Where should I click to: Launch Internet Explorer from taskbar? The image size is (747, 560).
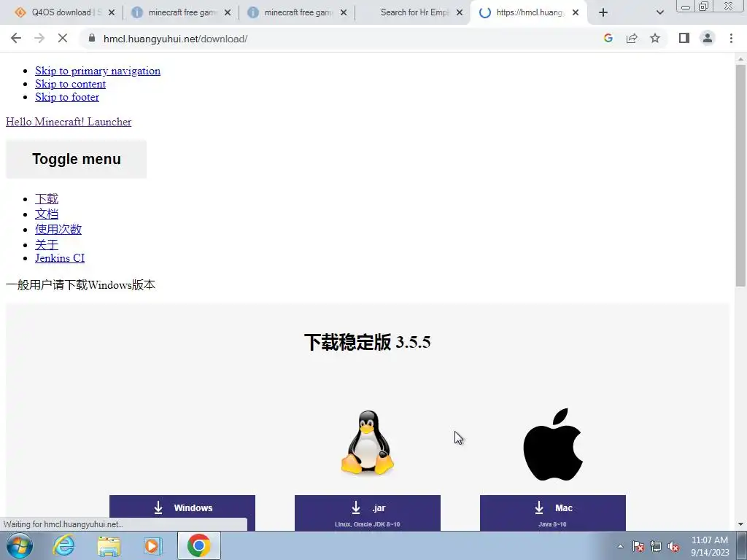pyautogui.click(x=63, y=545)
